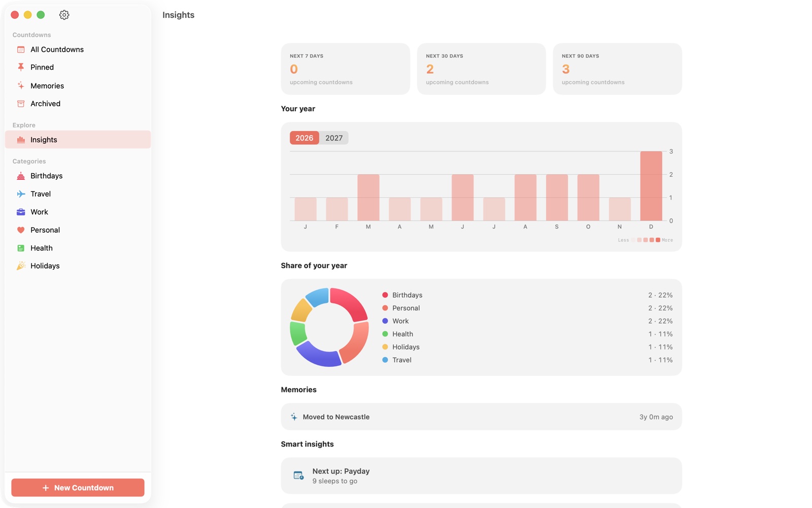Click the Birthdays cake icon
This screenshot has height=508, width=812.
pyautogui.click(x=21, y=176)
